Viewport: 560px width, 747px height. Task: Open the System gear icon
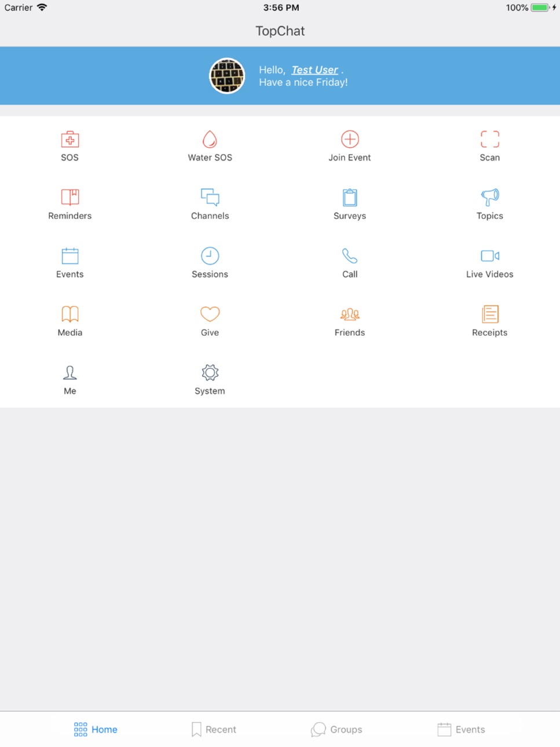210,373
